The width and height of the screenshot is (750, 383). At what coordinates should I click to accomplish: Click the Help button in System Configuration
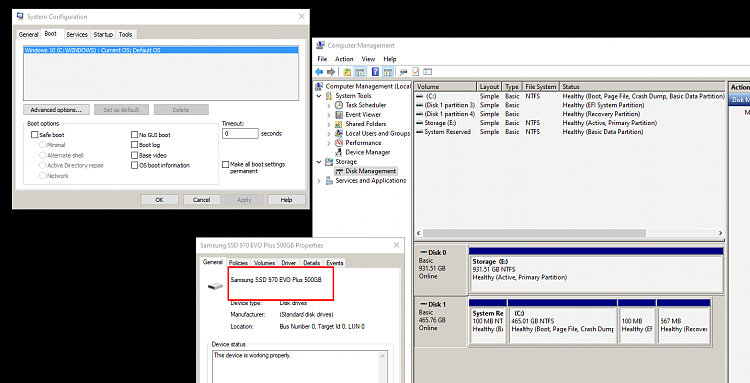click(x=286, y=200)
